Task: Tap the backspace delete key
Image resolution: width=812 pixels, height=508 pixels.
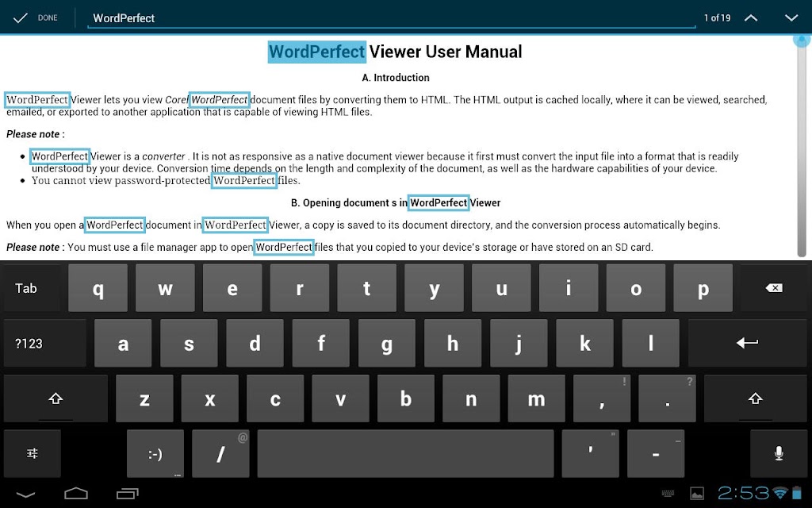Action: pos(774,288)
